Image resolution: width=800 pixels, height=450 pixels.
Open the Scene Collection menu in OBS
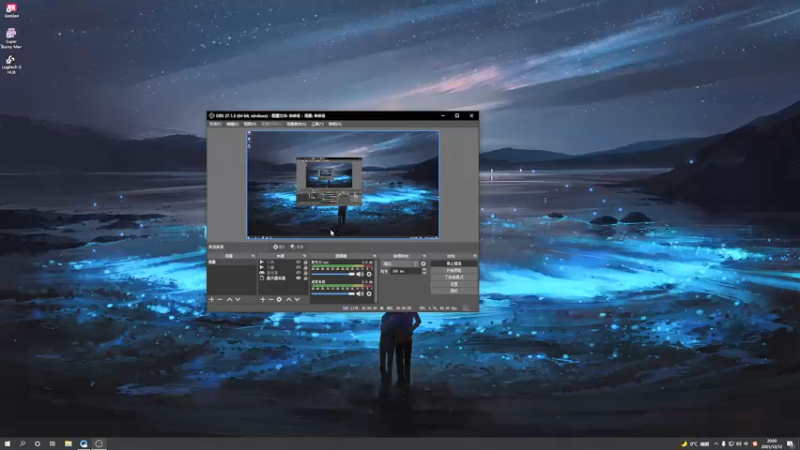296,124
